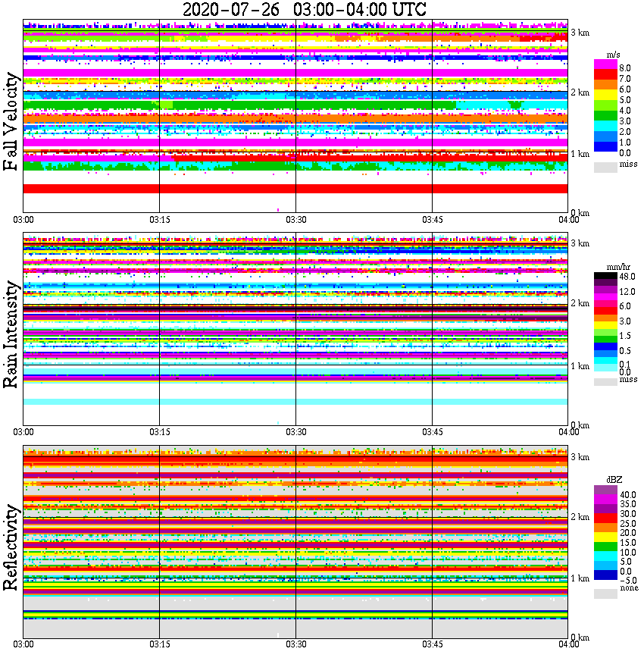The height and width of the screenshot is (658, 644).
Task: Choose the green swatch in the dBZ legend
Action: click(605, 547)
